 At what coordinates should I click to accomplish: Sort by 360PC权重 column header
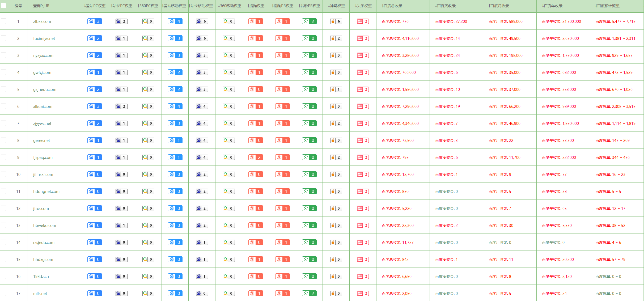point(148,6)
